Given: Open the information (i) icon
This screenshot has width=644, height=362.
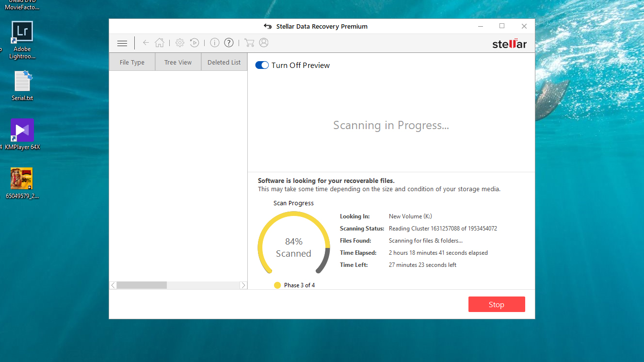Looking at the screenshot, I should tap(215, 43).
